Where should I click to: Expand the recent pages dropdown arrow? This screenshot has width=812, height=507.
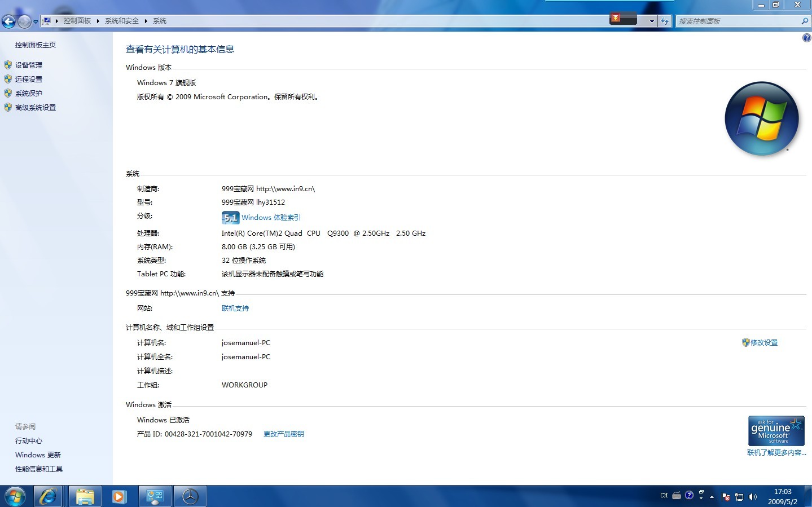click(x=36, y=22)
